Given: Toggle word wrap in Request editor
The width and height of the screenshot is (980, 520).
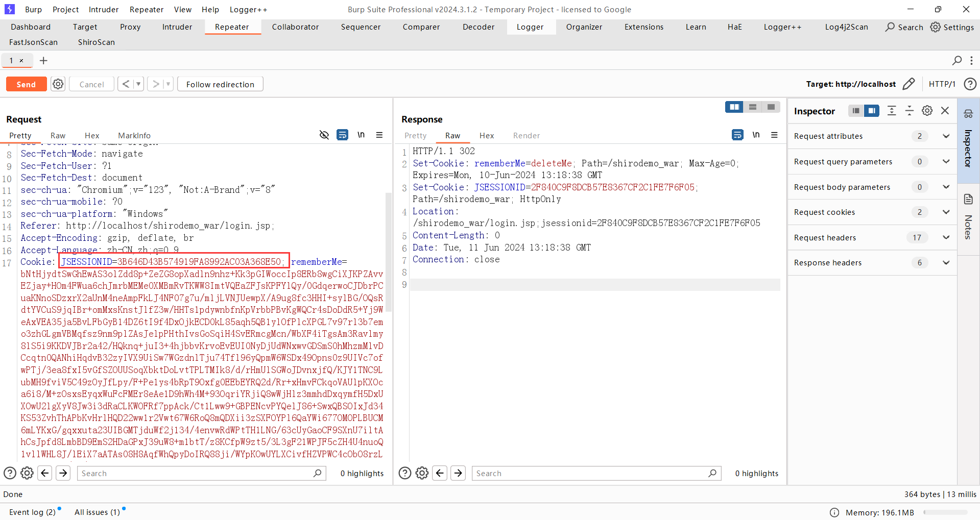Looking at the screenshot, I should pos(343,135).
